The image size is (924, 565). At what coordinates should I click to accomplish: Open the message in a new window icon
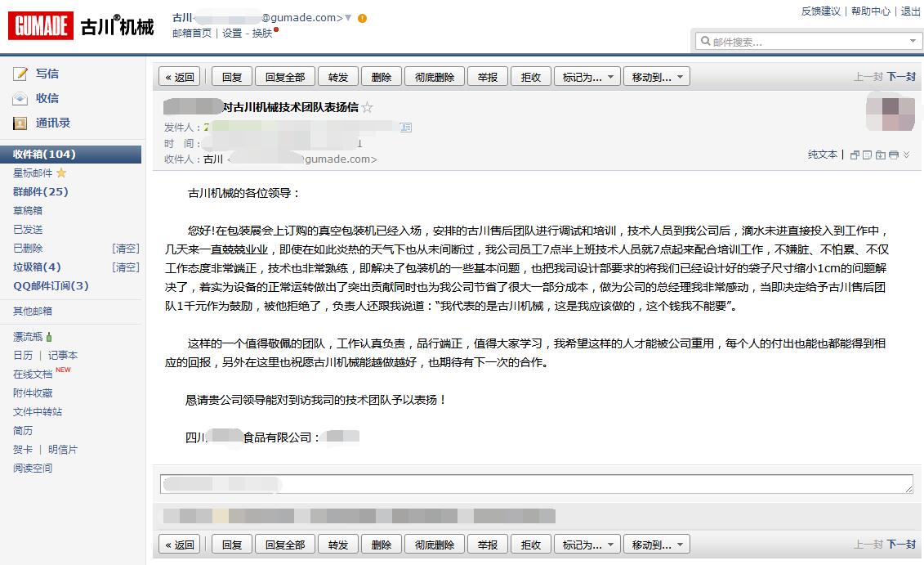point(855,155)
